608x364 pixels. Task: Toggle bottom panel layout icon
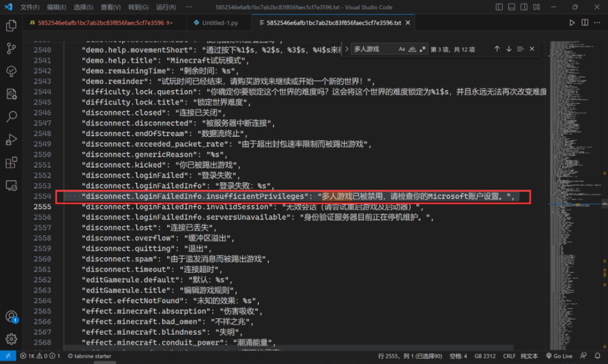click(511, 7)
